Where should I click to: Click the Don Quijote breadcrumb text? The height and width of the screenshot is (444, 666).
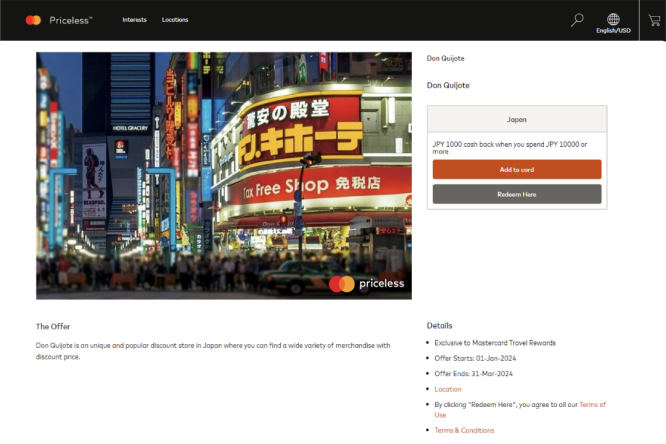coord(445,58)
